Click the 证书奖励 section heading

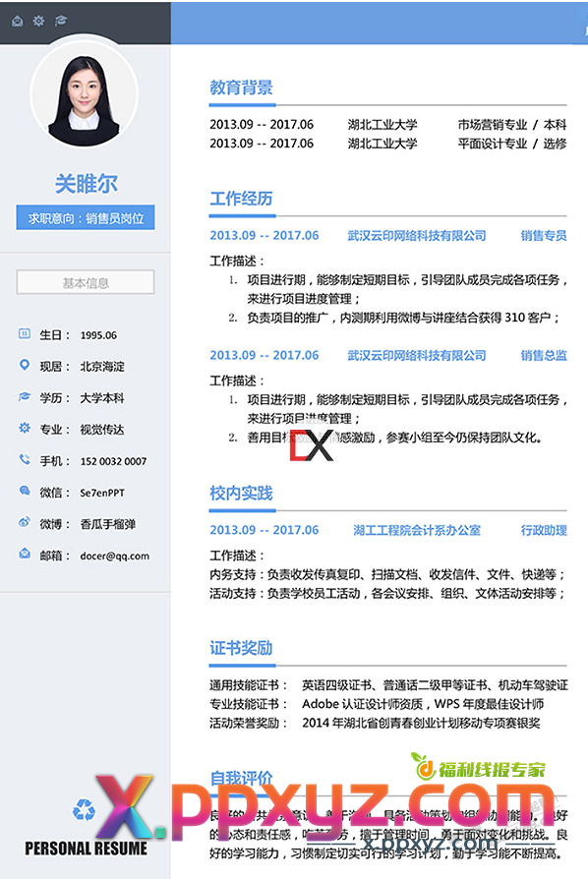click(241, 648)
